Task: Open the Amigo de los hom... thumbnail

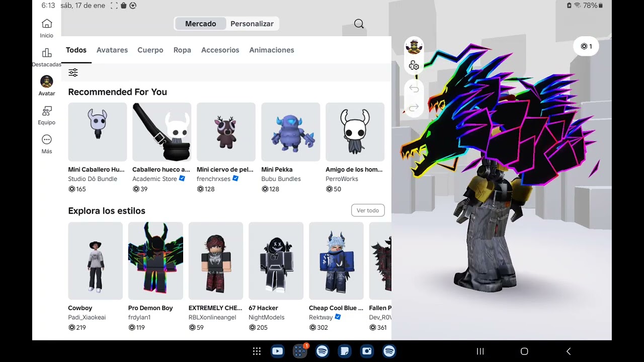Action: click(x=355, y=132)
